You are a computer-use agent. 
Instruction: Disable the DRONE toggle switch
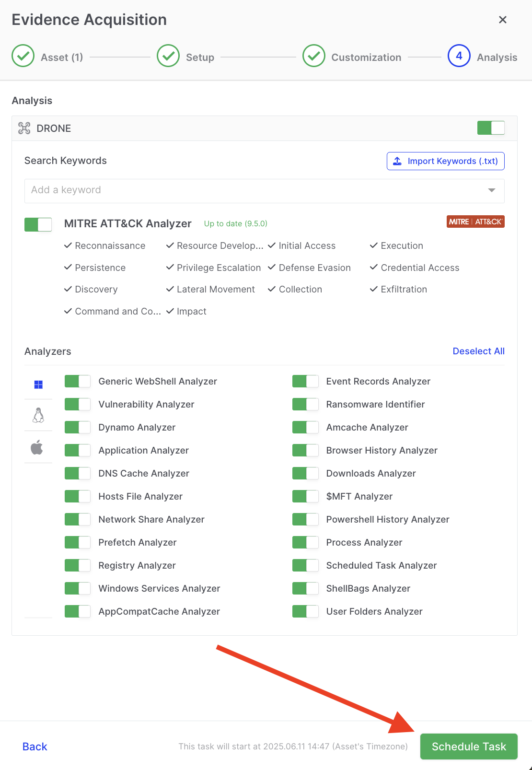pyautogui.click(x=490, y=128)
